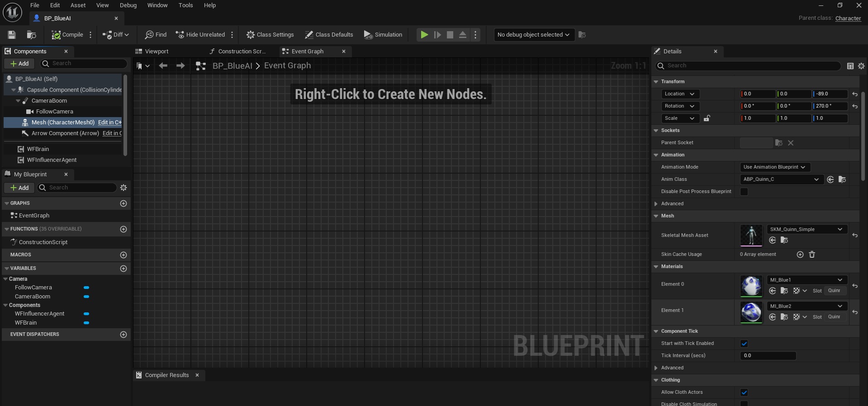Open the Anim Class ABP_Quinn_C dropdown

pyautogui.click(x=781, y=179)
